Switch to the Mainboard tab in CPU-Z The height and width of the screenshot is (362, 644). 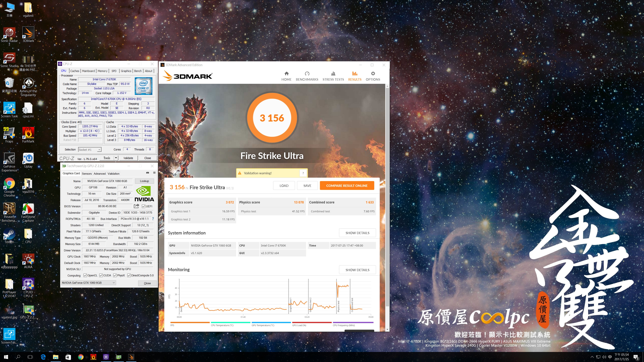[88, 71]
